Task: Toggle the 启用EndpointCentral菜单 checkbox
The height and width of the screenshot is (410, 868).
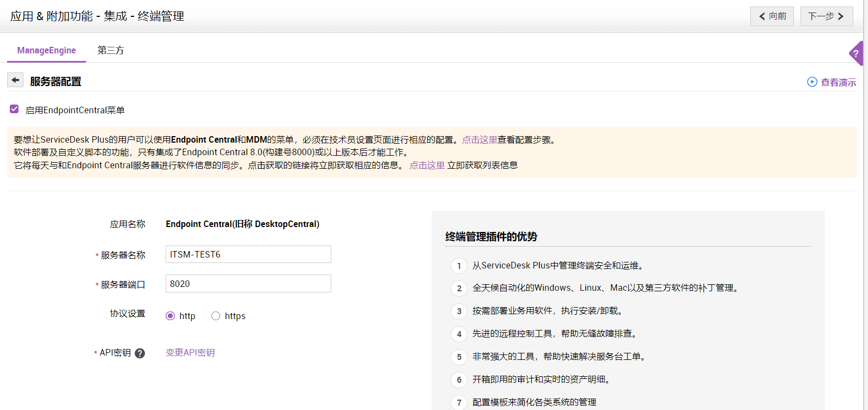Action: pyautogui.click(x=14, y=109)
